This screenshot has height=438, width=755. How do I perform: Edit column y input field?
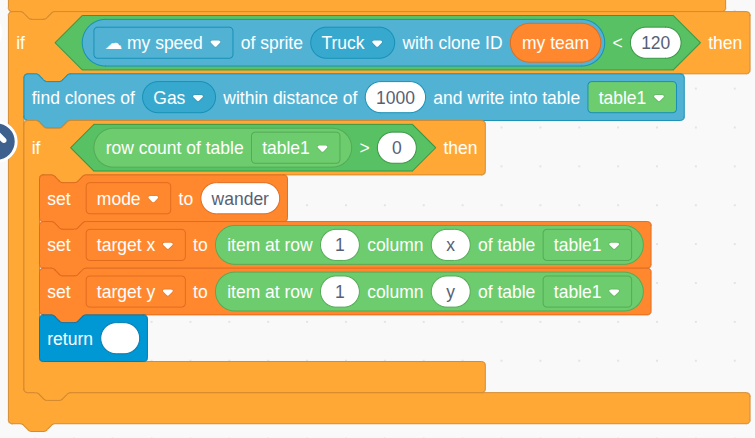tap(450, 292)
